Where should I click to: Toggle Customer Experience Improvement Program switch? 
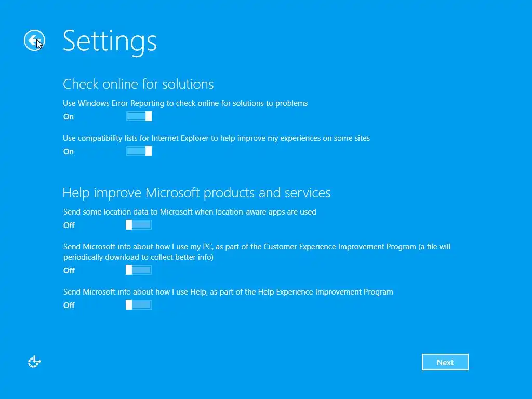[x=139, y=270]
